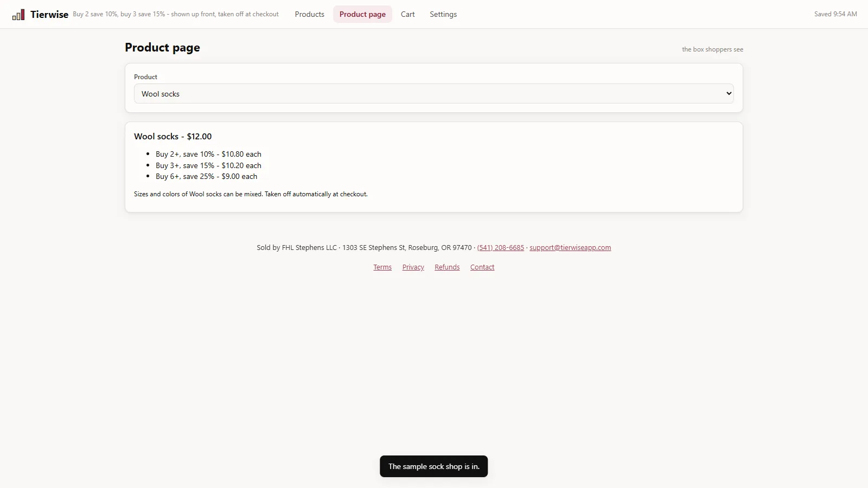Open the Products tab
The height and width of the screenshot is (488, 868).
pyautogui.click(x=309, y=14)
